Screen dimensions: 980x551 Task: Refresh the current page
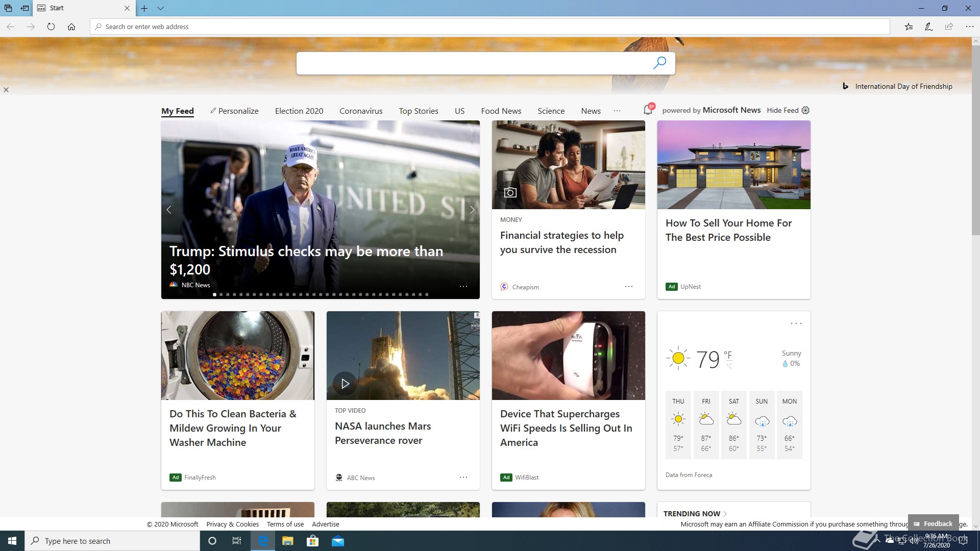(x=51, y=27)
